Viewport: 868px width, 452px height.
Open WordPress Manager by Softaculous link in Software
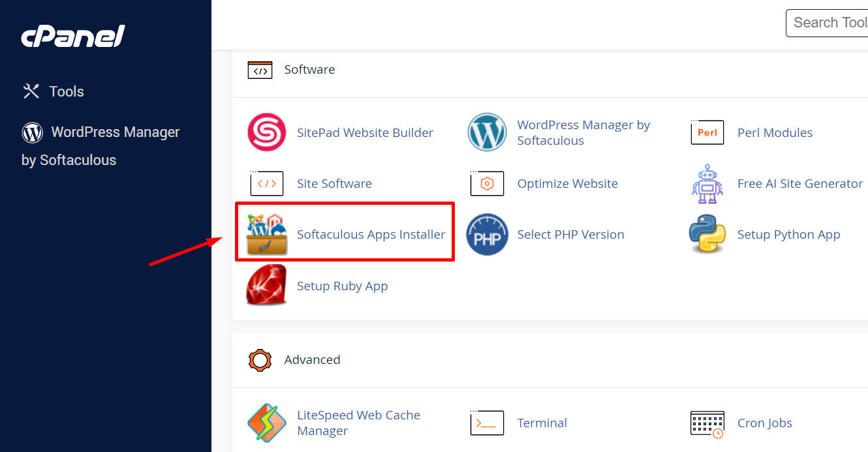583,133
